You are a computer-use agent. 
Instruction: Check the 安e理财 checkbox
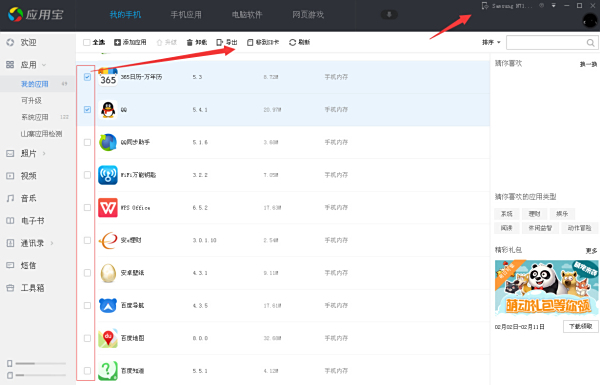point(87,240)
